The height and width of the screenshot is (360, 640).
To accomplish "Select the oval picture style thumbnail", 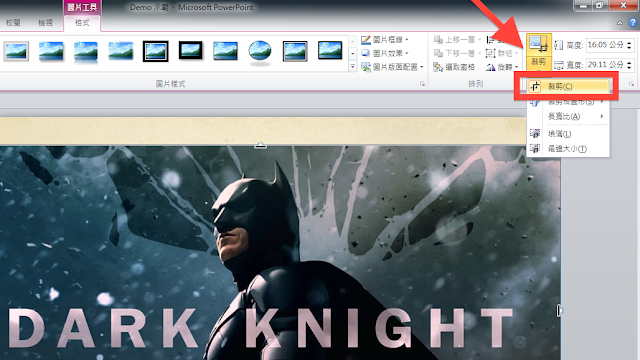I will [260, 52].
